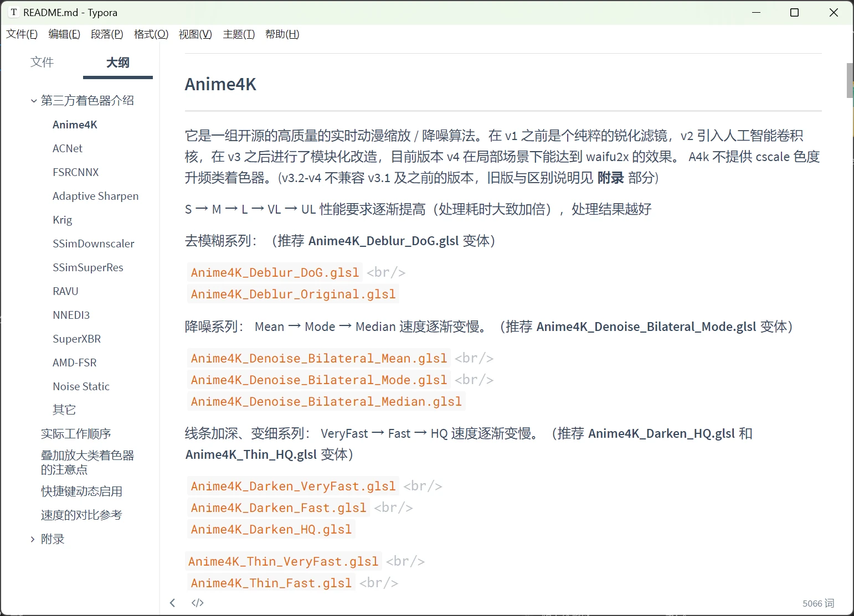Expand the 附录 outline section

(x=33, y=539)
